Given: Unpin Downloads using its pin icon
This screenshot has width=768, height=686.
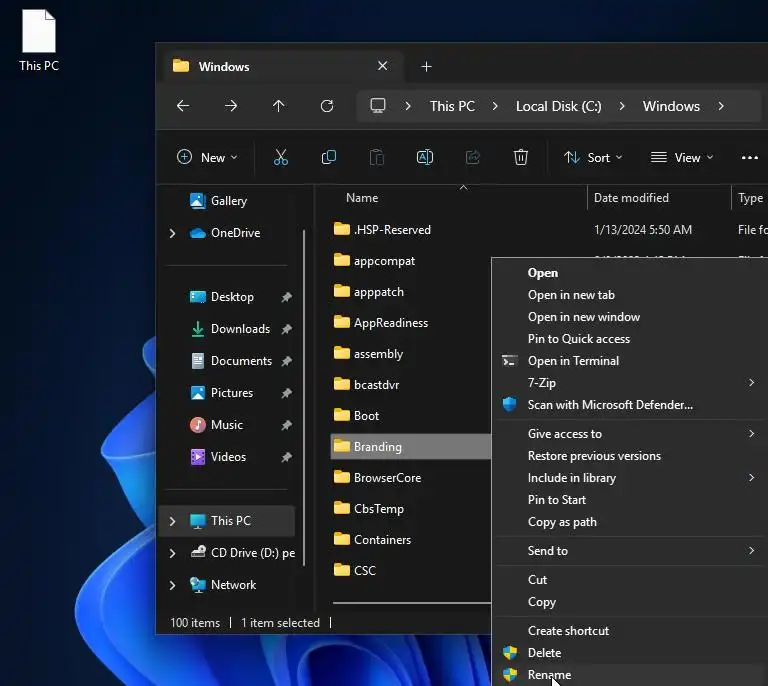Looking at the screenshot, I should [x=287, y=329].
